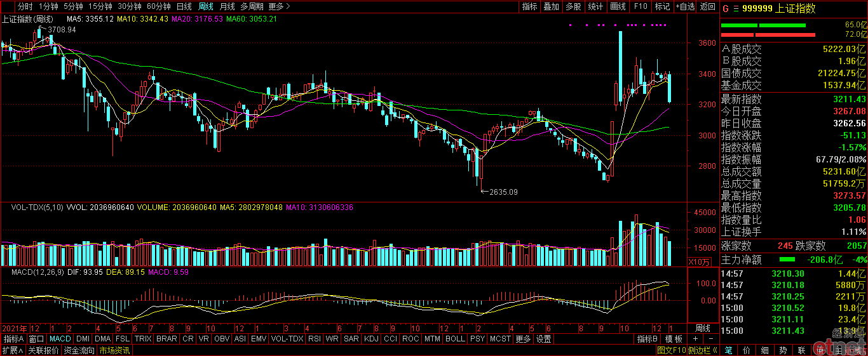This screenshot has width=868, height=356.
Task: Select the ASI indicator tab
Action: pyautogui.click(x=240, y=339)
